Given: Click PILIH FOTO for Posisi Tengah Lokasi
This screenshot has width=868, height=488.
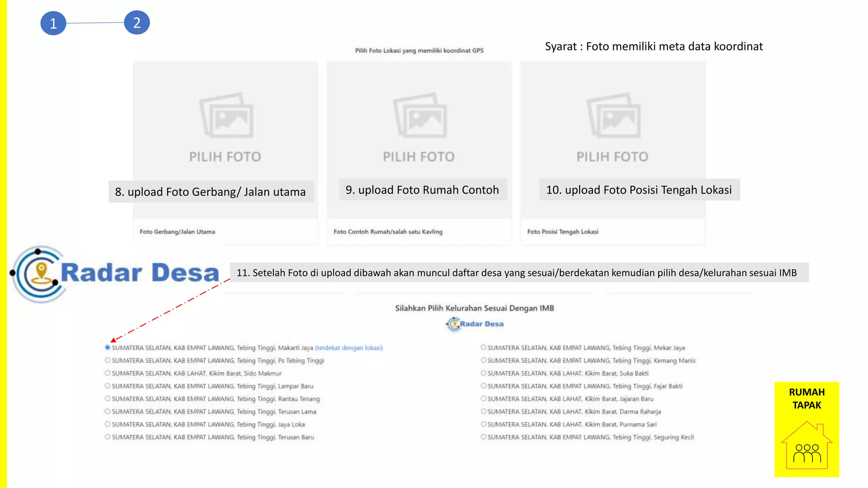Looking at the screenshot, I should [612, 157].
